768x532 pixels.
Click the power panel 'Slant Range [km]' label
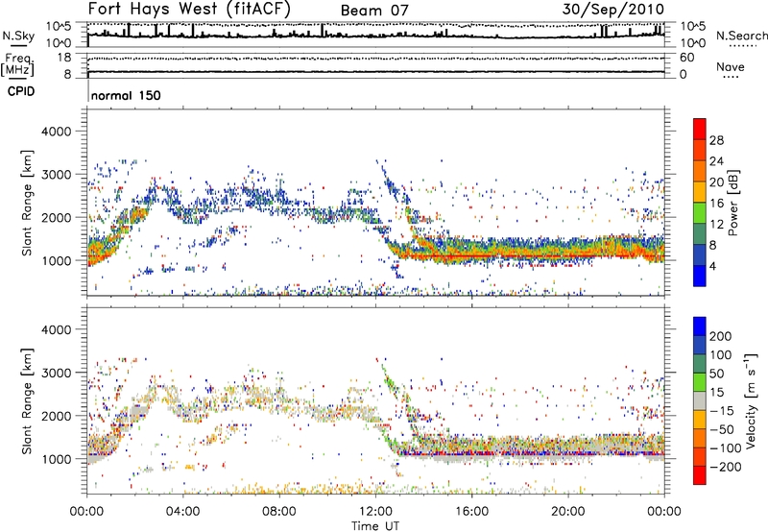coord(27,203)
